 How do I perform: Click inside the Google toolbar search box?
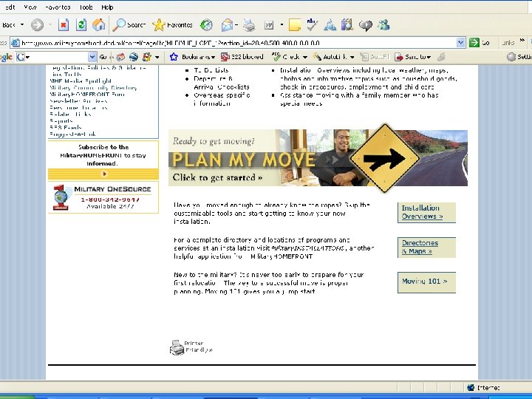(x=57, y=57)
